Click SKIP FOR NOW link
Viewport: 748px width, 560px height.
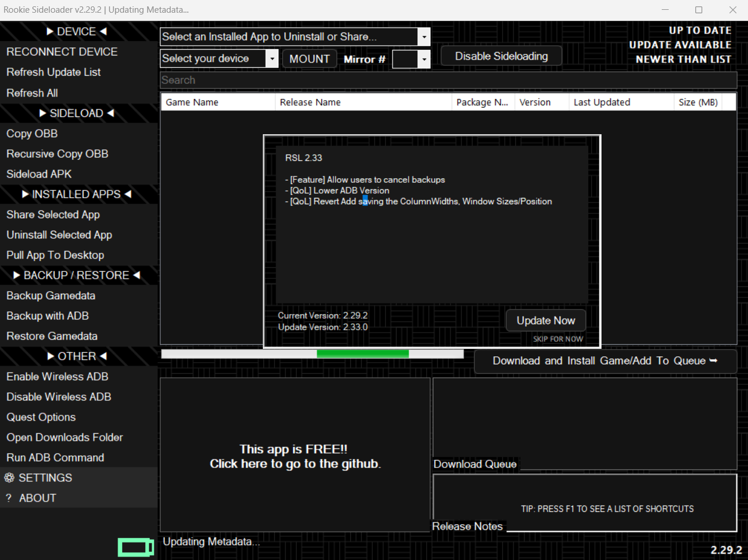pyautogui.click(x=558, y=339)
